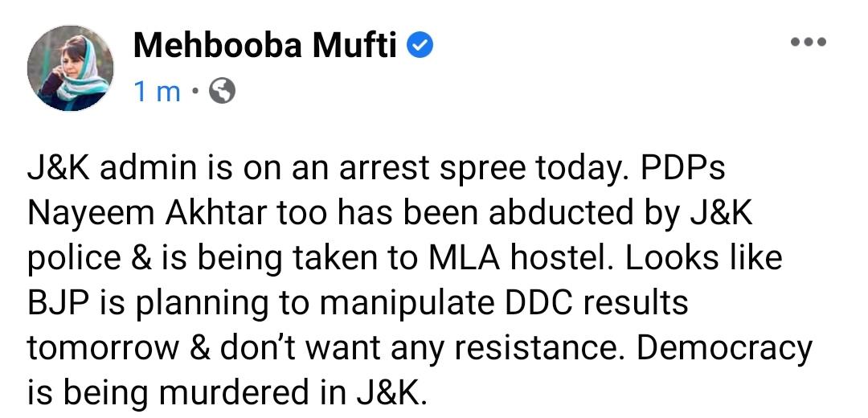The height and width of the screenshot is (418, 868).
Task: Click the globe public audience icon
Action: click(x=222, y=92)
